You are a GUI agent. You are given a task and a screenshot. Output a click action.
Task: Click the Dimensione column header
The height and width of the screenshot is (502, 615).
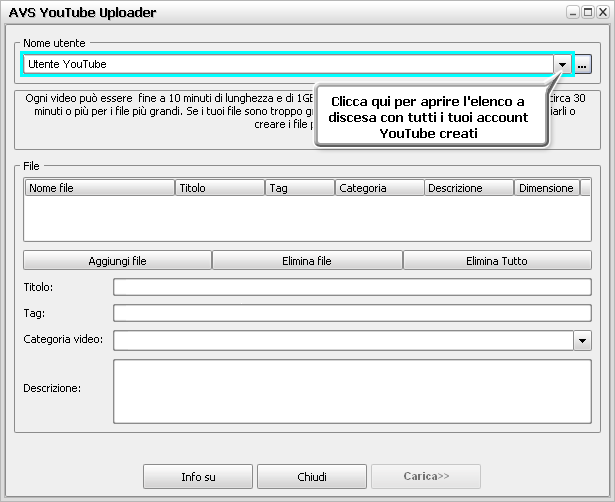point(547,188)
